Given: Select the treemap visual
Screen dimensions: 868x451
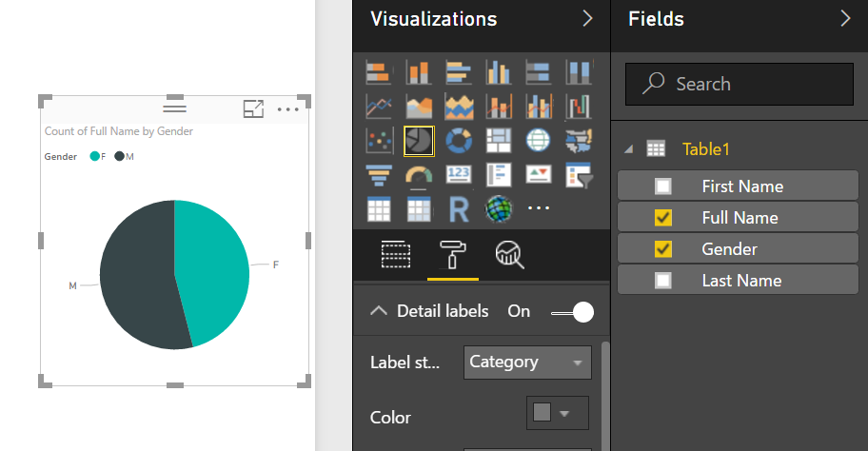Looking at the screenshot, I should tap(499, 141).
